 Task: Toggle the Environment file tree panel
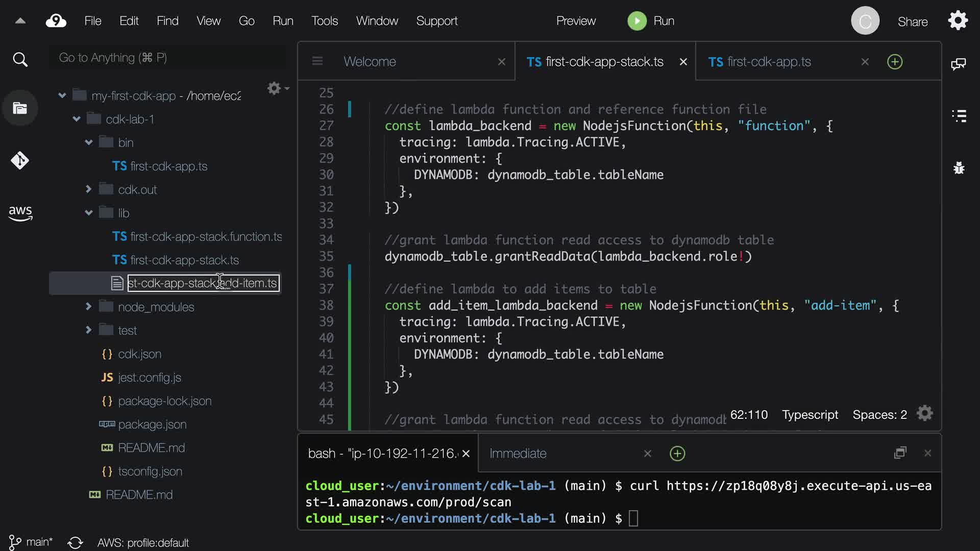[x=20, y=108]
